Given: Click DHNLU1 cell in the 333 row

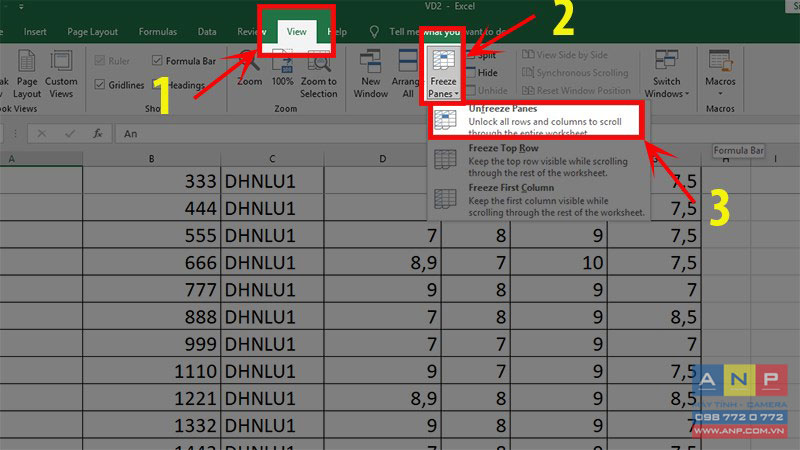Looking at the screenshot, I should pyautogui.click(x=272, y=181).
